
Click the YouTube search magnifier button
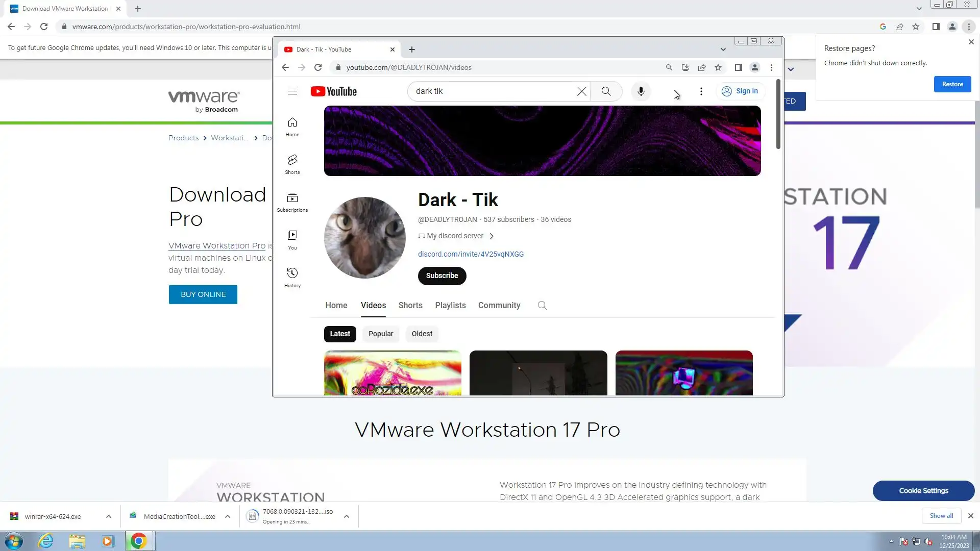606,91
